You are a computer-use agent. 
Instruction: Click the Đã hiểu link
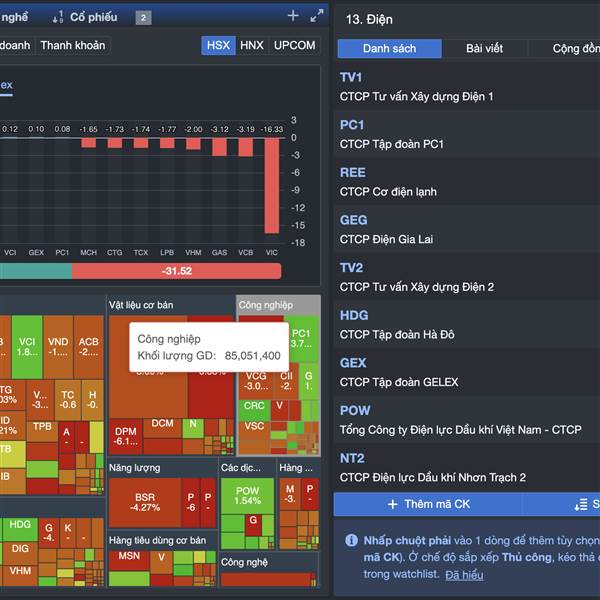click(464, 575)
